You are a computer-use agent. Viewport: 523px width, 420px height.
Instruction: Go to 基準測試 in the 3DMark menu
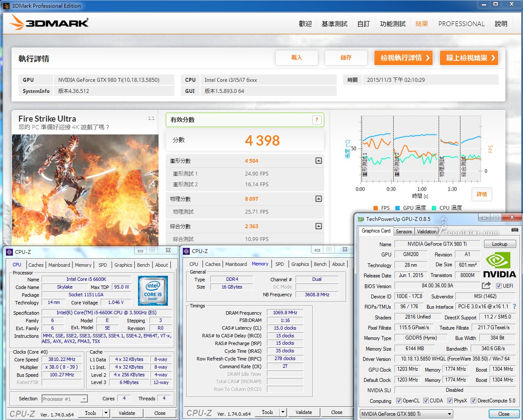click(x=335, y=24)
